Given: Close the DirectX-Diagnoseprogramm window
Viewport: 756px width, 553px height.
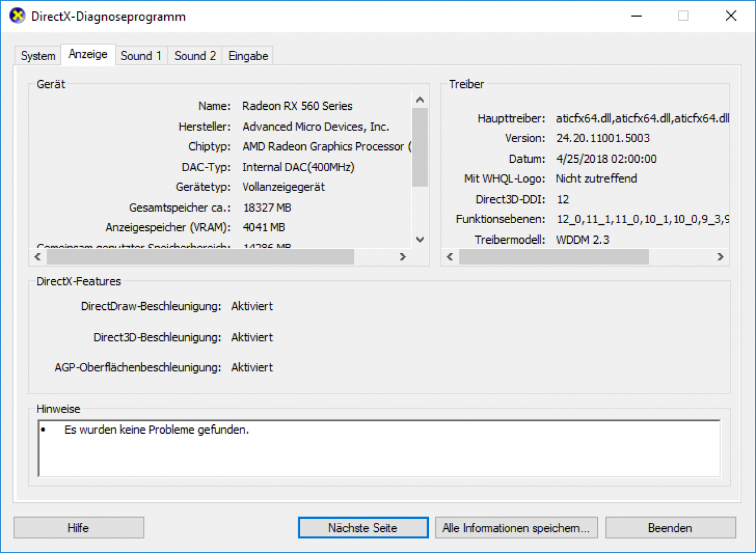Looking at the screenshot, I should 731,16.
